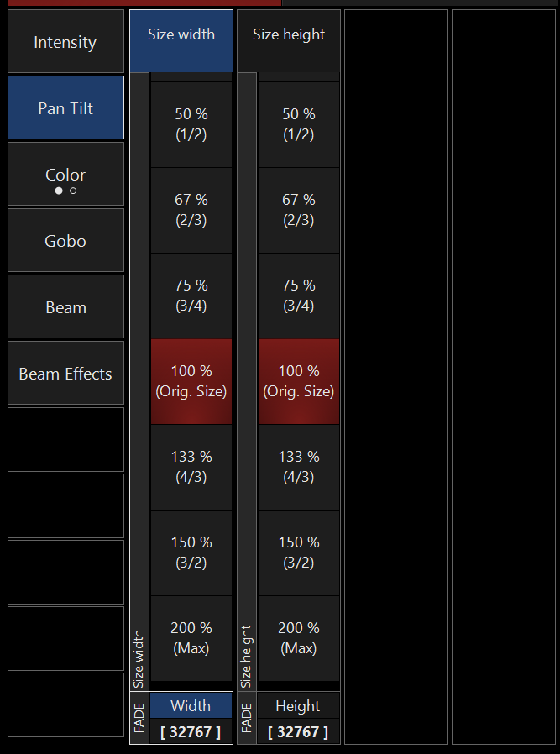This screenshot has width=560, height=754.
Task: Open the Gobo preset type
Action: click(65, 240)
